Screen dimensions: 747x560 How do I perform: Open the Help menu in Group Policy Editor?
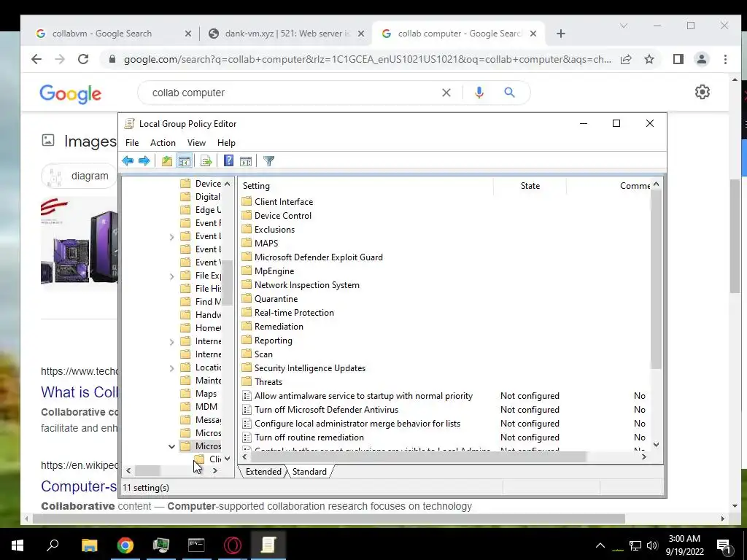pos(226,143)
